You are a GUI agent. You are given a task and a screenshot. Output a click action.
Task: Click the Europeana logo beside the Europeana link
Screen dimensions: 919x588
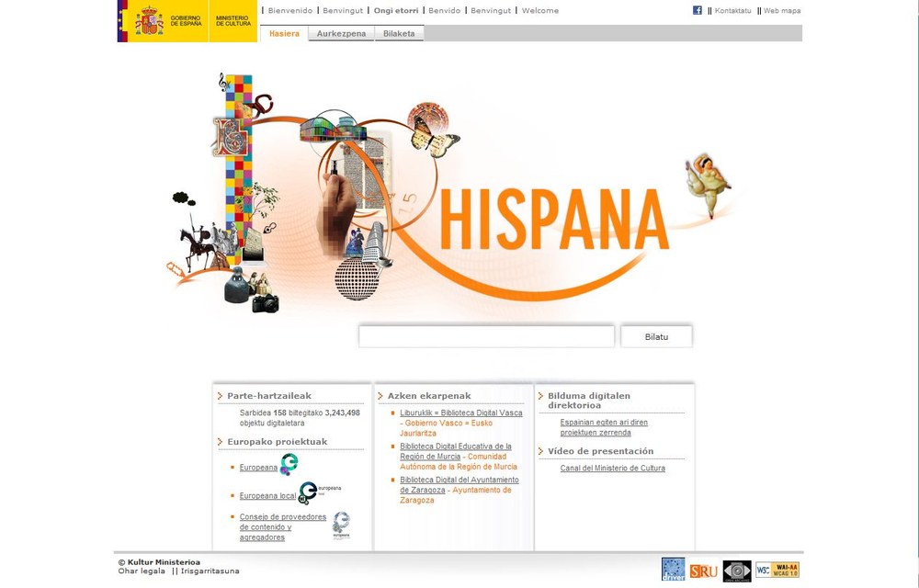tap(289, 465)
